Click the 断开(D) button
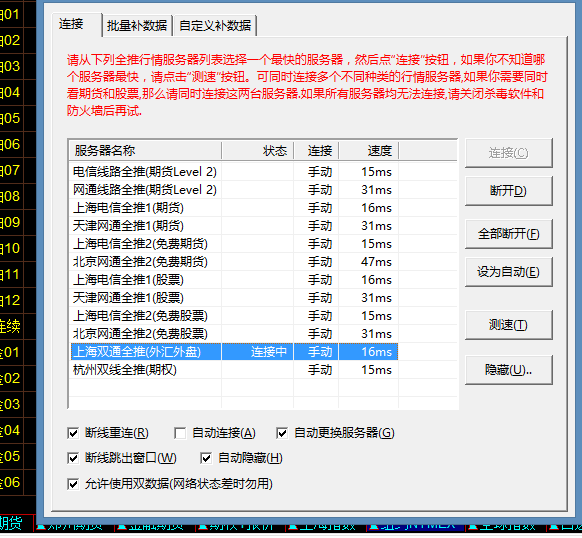582x538 pixels. (x=509, y=191)
